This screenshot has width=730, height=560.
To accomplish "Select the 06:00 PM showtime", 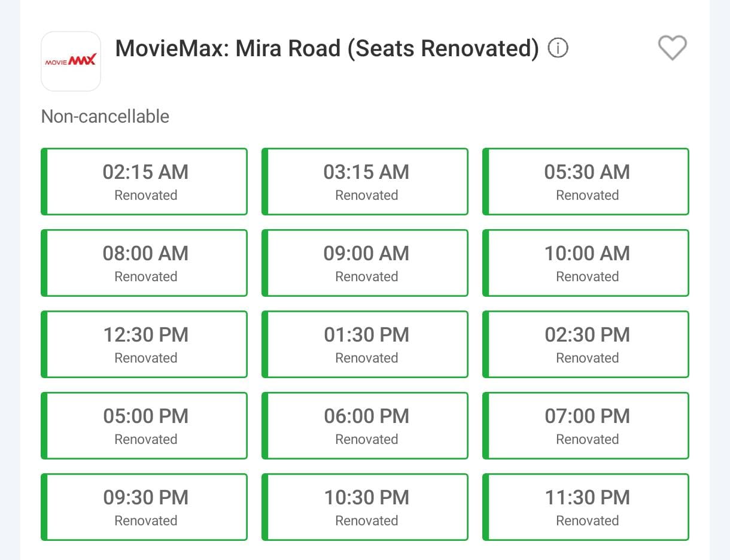I will 366,425.
